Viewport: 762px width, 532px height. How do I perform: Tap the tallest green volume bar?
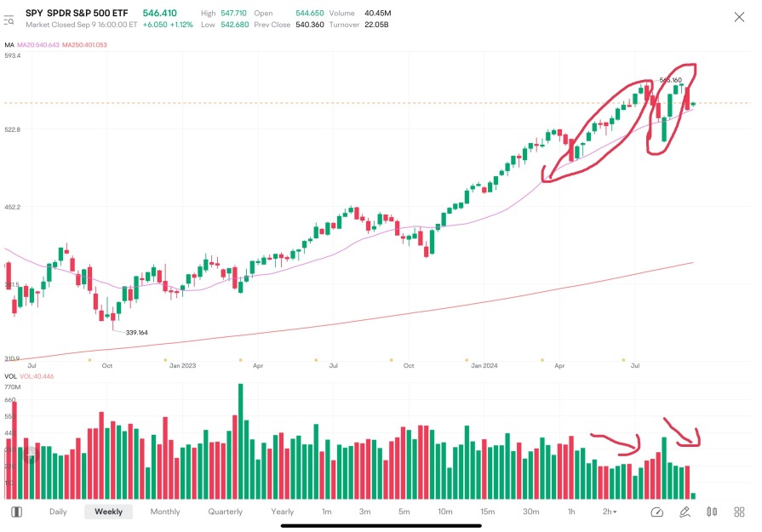click(x=240, y=441)
